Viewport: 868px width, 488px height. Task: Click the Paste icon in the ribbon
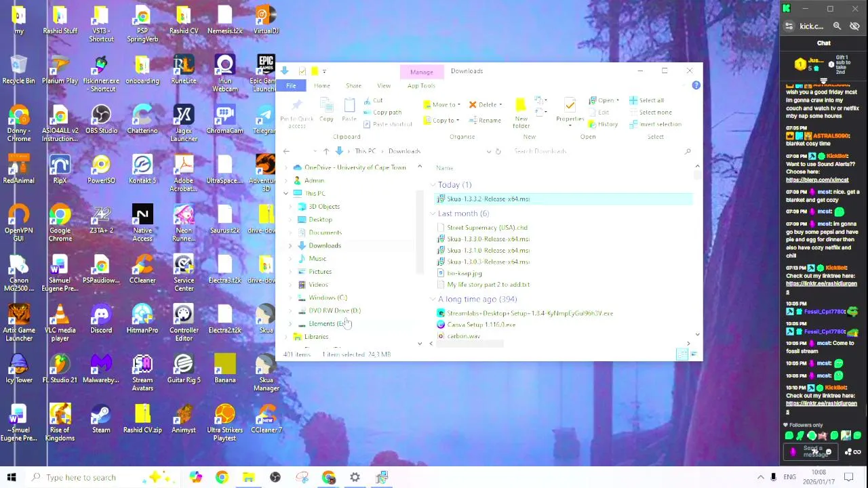[x=349, y=110]
